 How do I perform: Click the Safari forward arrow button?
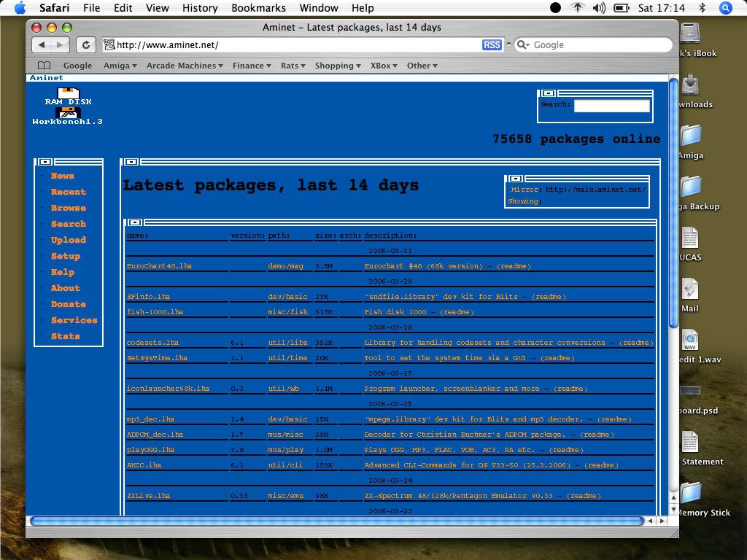61,45
